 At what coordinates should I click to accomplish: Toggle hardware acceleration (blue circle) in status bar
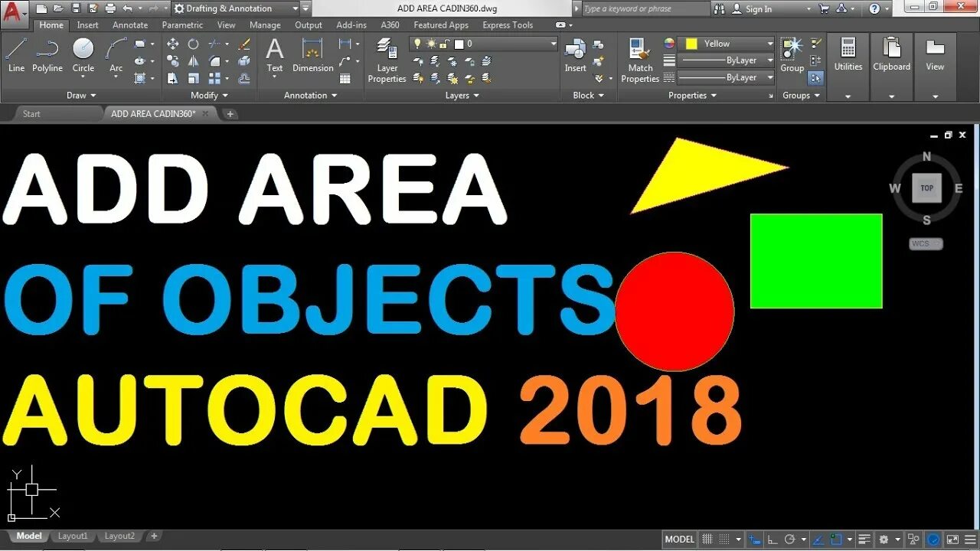tap(933, 539)
